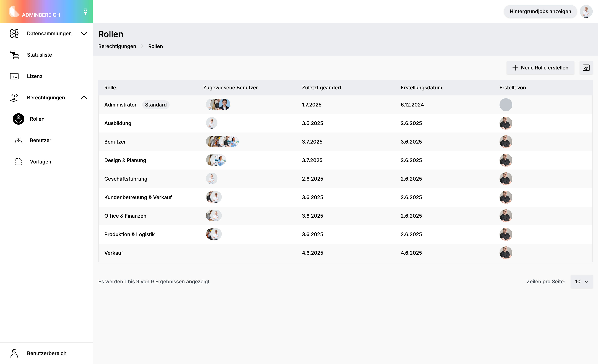The image size is (598, 364).
Task: Sort by Zugewiesene Benutzer column header
Action: tap(230, 88)
